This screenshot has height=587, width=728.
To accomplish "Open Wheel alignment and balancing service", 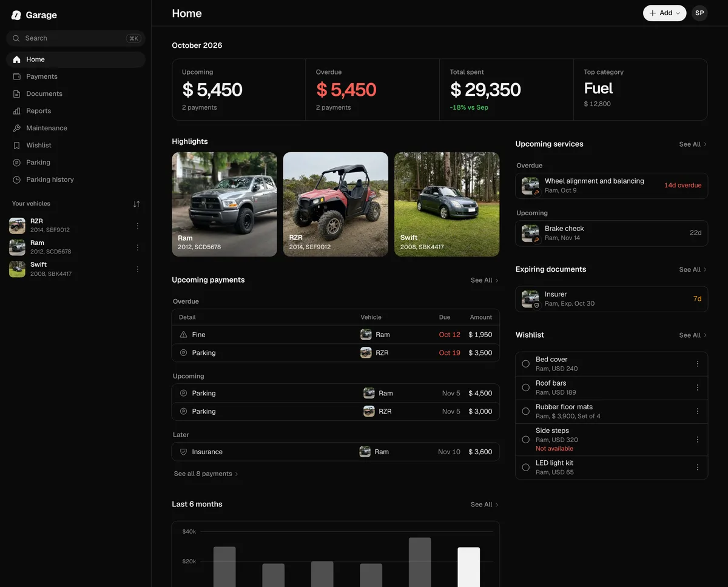I will pyautogui.click(x=612, y=186).
